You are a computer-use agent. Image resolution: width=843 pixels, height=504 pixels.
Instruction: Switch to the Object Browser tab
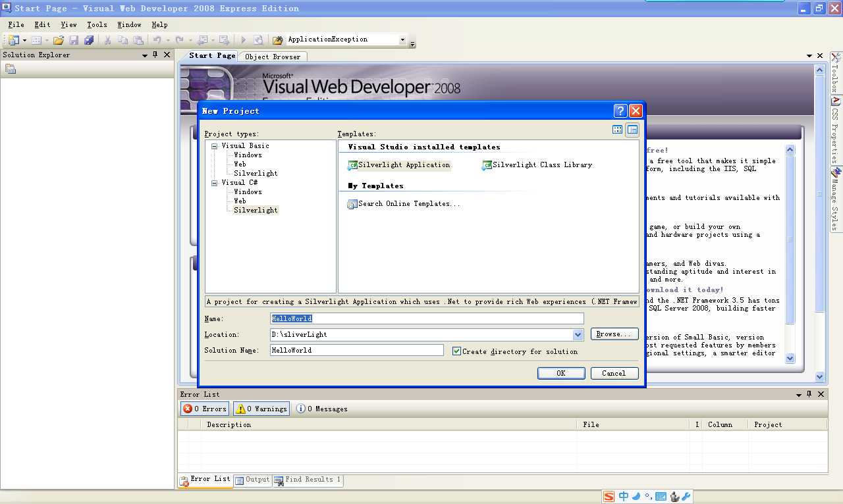point(273,57)
